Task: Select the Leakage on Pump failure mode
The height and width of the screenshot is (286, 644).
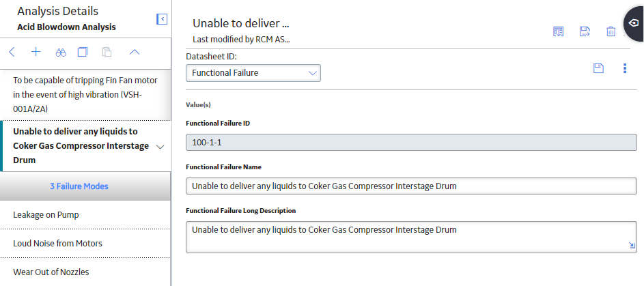Action: [85, 214]
